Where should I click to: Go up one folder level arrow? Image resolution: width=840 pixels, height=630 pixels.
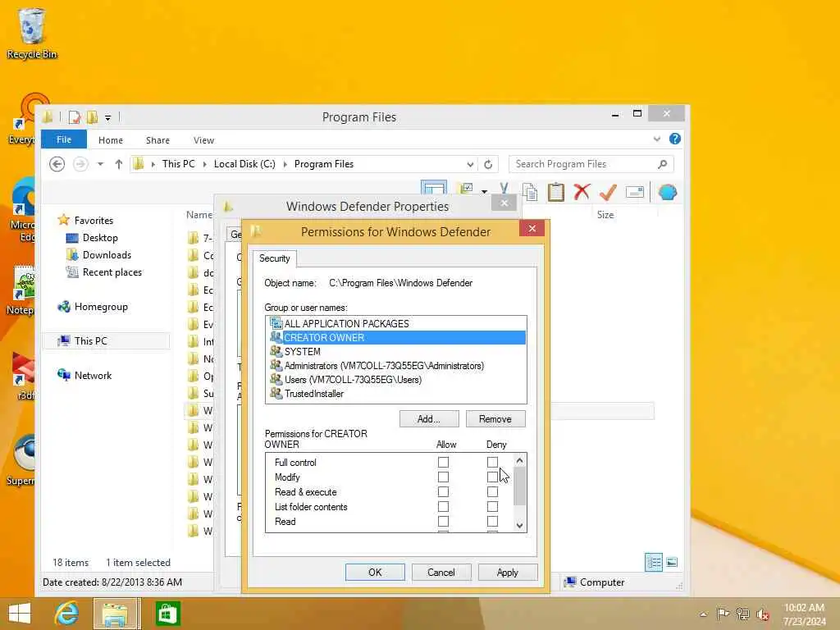118,164
